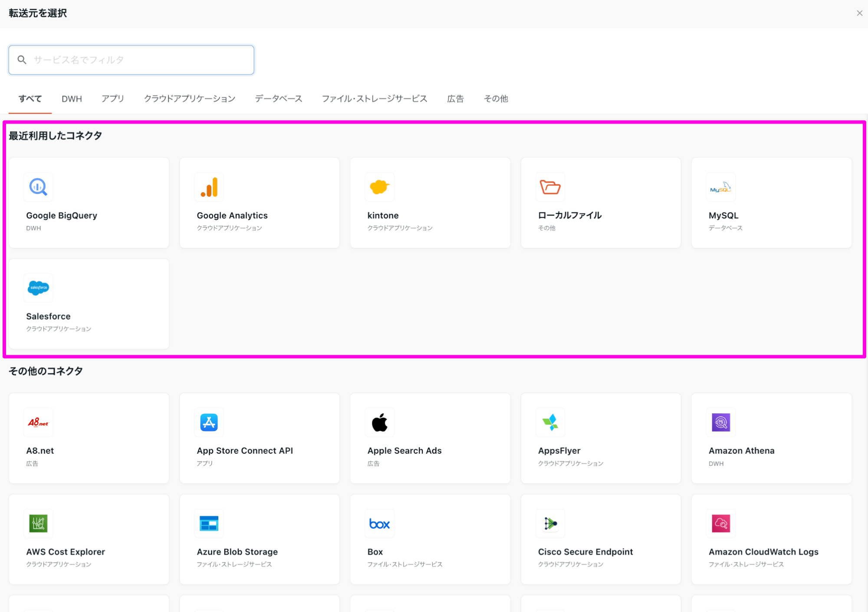
Task: Open the アプリ tab
Action: tap(113, 98)
